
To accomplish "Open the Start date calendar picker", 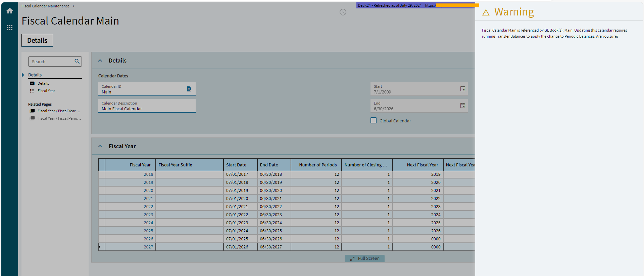I will pos(462,89).
